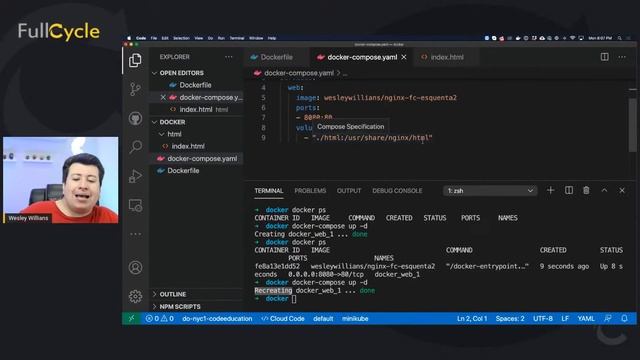
Task: Split the editor to the right
Action: tap(604, 57)
